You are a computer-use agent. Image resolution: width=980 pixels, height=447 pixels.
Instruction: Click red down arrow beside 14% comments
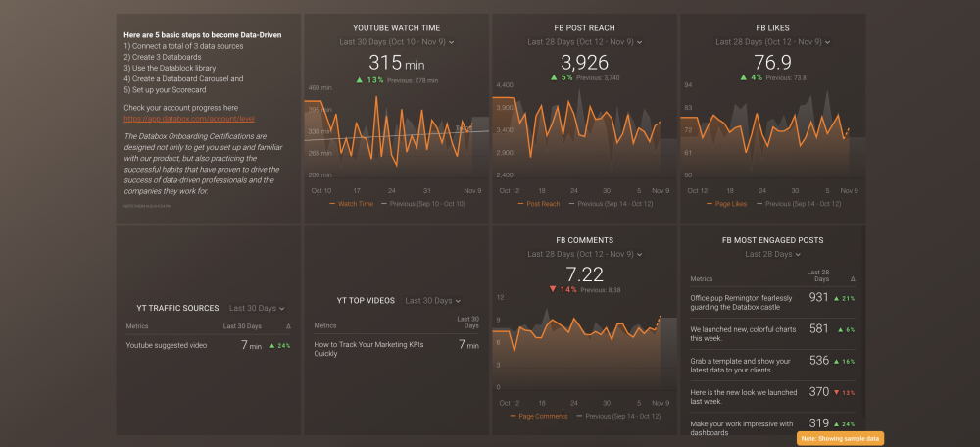(552, 290)
